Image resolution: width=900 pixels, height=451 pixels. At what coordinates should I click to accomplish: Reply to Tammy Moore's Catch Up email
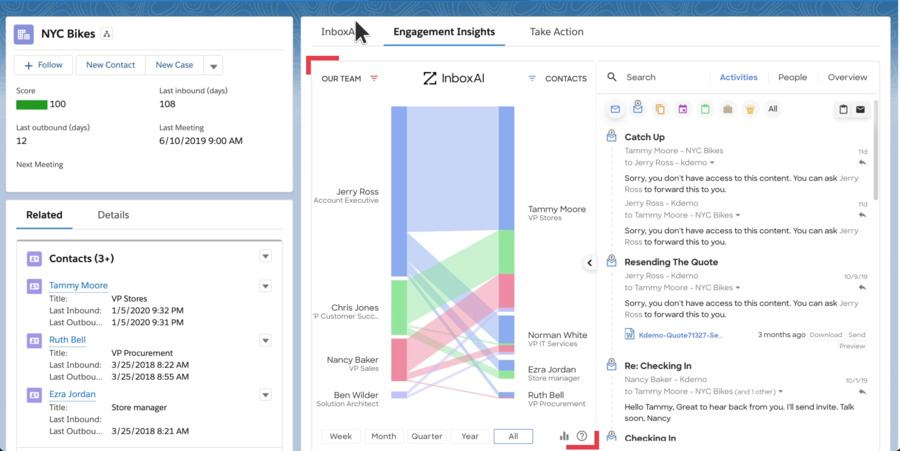point(862,163)
